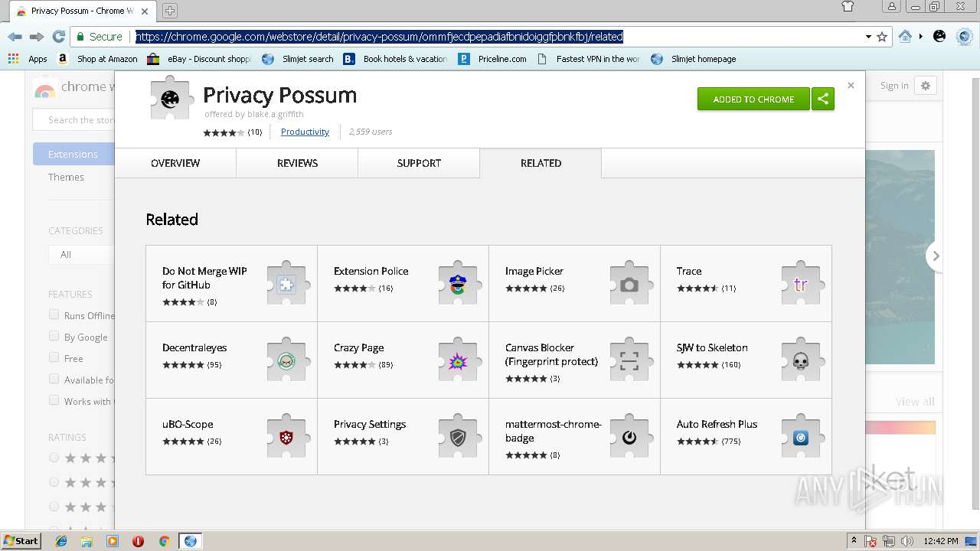The height and width of the screenshot is (551, 980).
Task: Expand the dropdown arrow beside home icon
Action: pyautogui.click(x=920, y=36)
